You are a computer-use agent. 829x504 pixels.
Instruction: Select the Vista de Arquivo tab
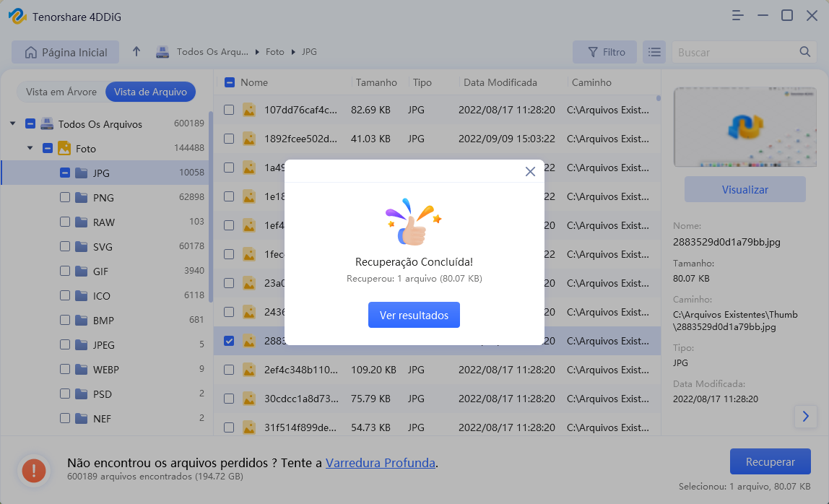click(x=150, y=92)
